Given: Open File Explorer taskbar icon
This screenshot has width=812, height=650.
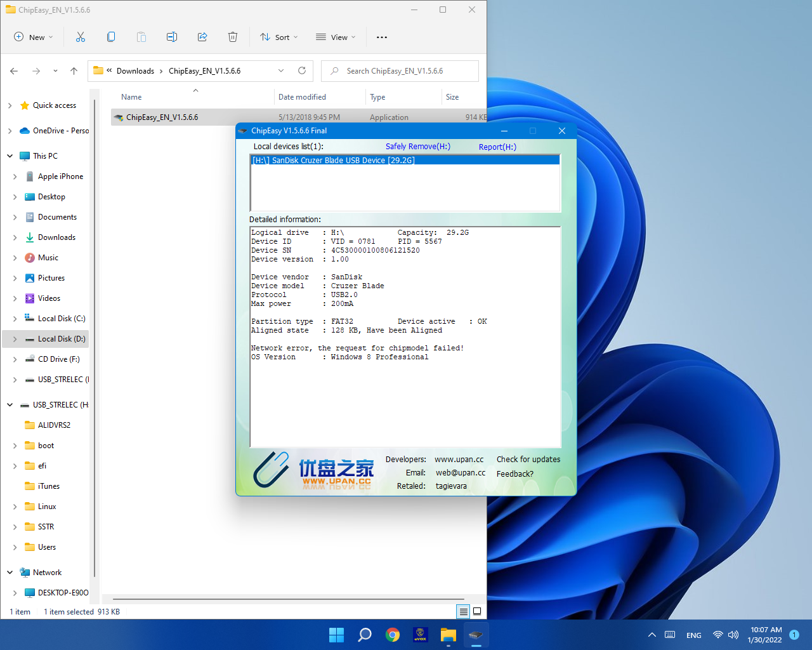Looking at the screenshot, I should click(x=449, y=635).
